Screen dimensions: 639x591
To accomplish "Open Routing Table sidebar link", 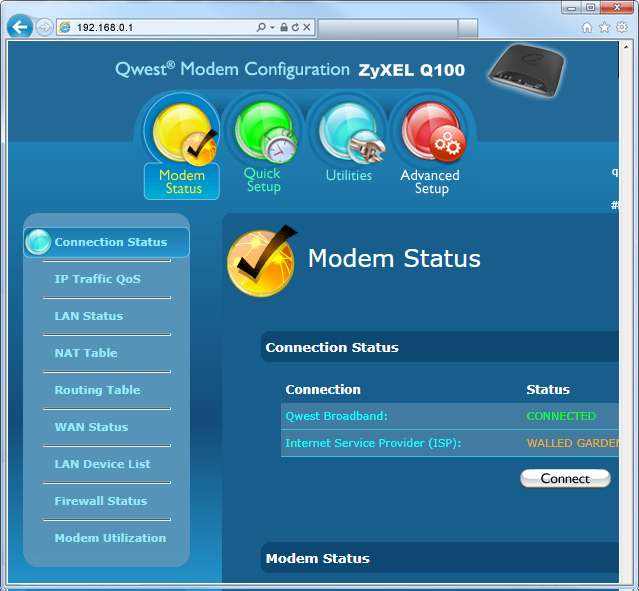I will 97,390.
